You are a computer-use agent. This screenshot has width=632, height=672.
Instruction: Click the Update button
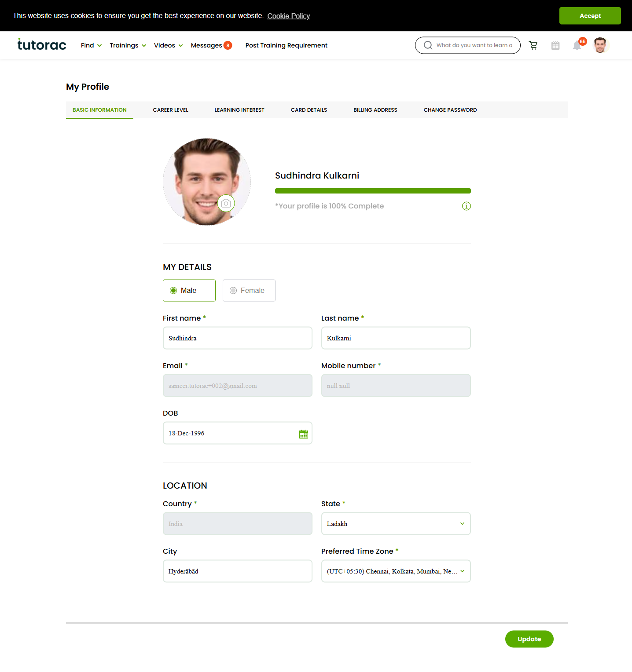pyautogui.click(x=529, y=639)
